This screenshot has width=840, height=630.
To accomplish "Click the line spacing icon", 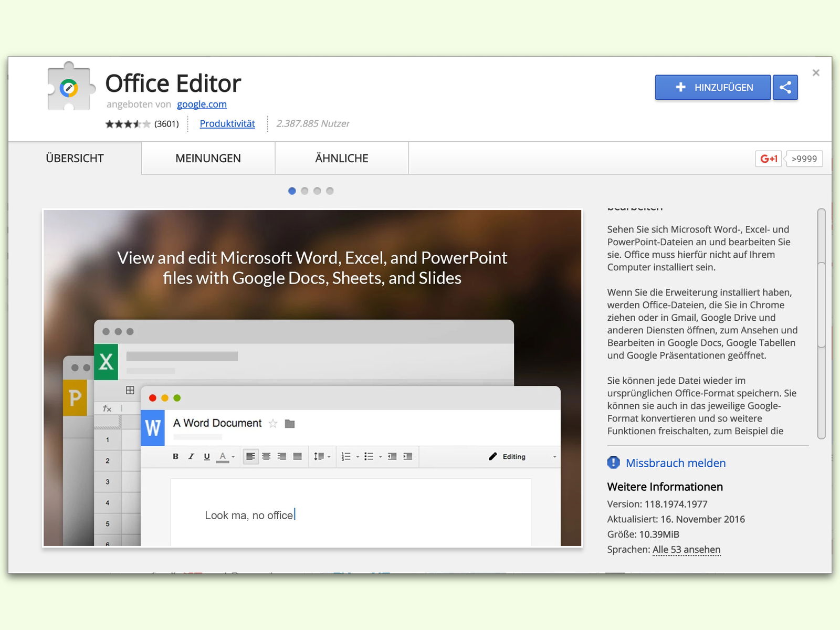I will point(319,457).
